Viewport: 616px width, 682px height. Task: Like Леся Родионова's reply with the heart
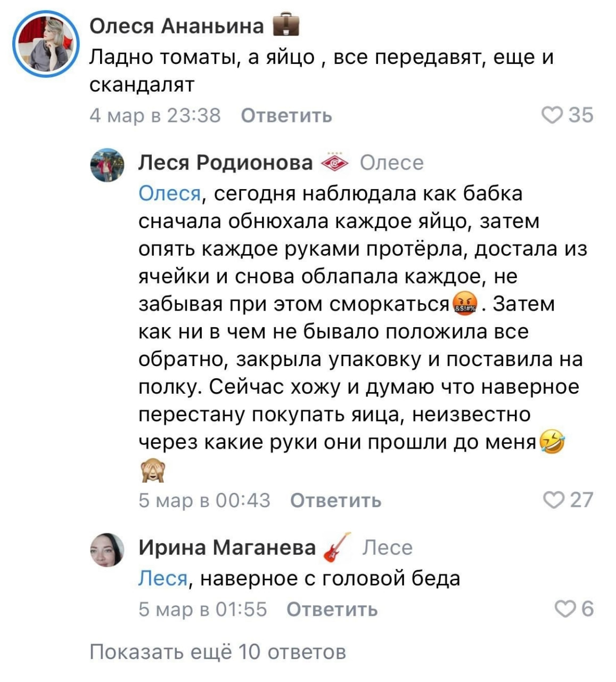pyautogui.click(x=554, y=500)
